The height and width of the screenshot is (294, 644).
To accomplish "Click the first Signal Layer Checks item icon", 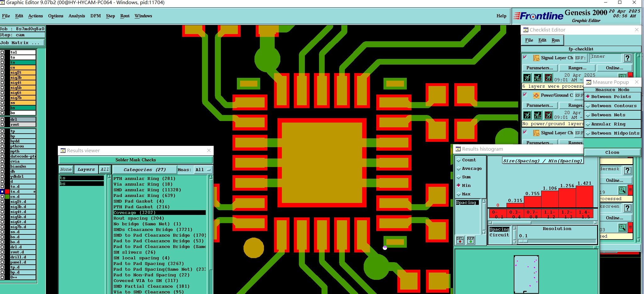I will click(536, 58).
